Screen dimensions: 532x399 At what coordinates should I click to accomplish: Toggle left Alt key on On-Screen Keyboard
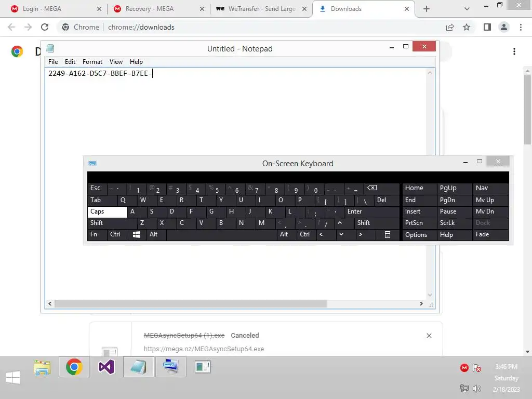156,234
